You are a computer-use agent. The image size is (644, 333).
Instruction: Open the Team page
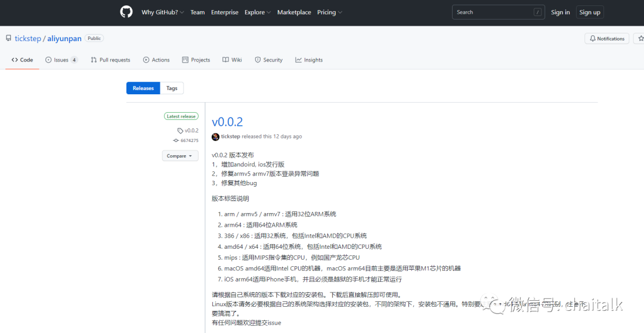tap(197, 13)
